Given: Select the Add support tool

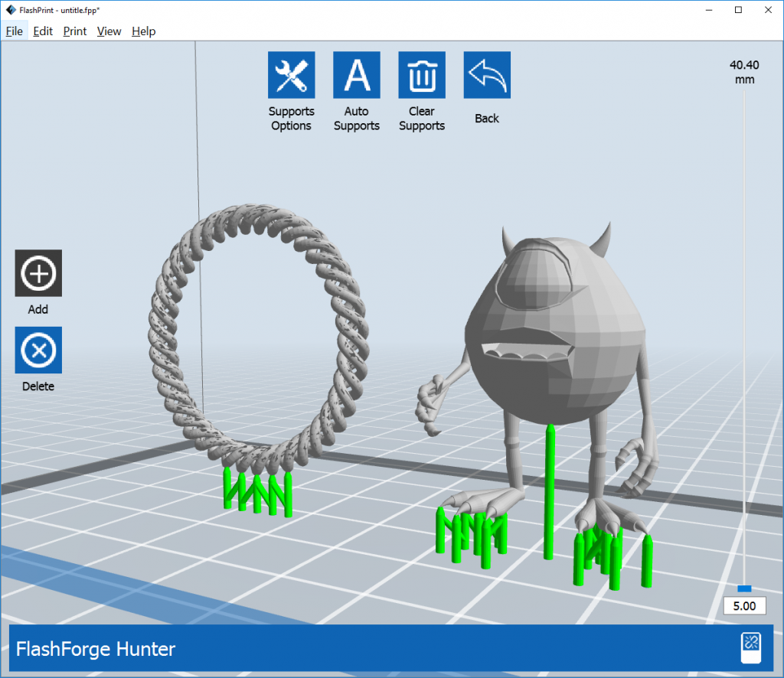Looking at the screenshot, I should pos(38,273).
